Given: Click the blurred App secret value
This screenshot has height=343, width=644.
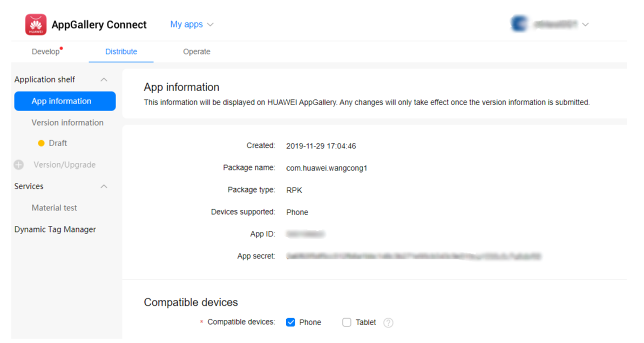Looking at the screenshot, I should click(x=413, y=256).
